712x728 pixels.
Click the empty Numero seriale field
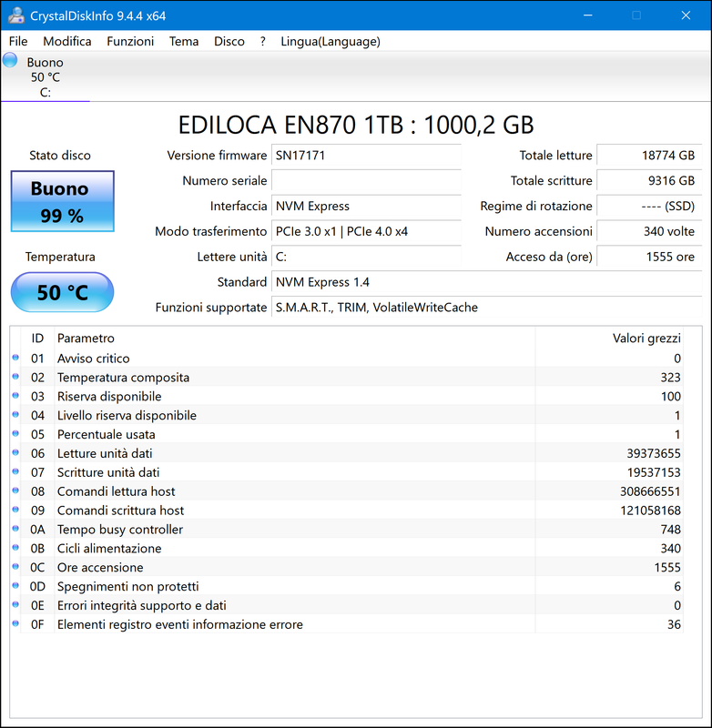366,180
